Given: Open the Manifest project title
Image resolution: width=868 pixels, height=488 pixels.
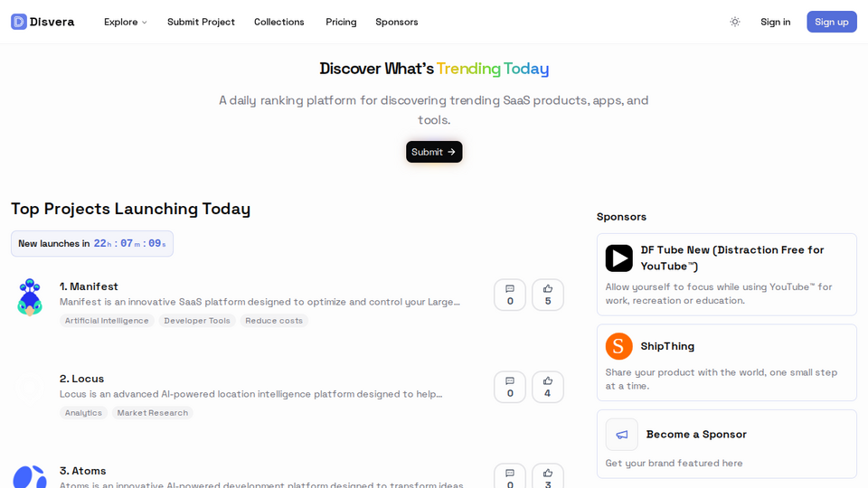Looking at the screenshot, I should click(x=89, y=286).
